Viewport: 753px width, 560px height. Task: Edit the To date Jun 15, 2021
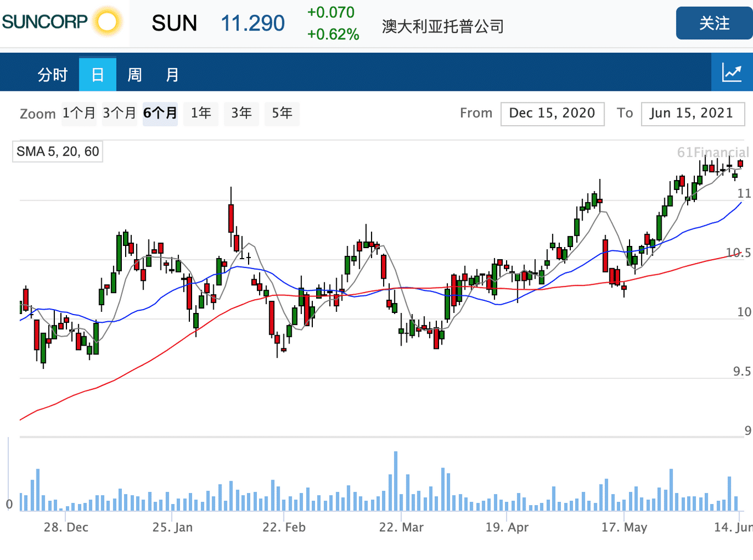tap(693, 114)
